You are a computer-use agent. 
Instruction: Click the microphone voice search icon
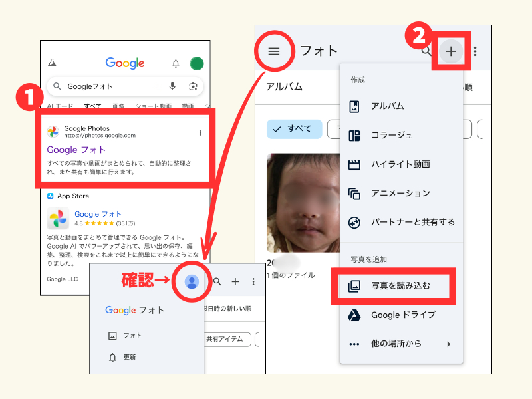coord(172,86)
